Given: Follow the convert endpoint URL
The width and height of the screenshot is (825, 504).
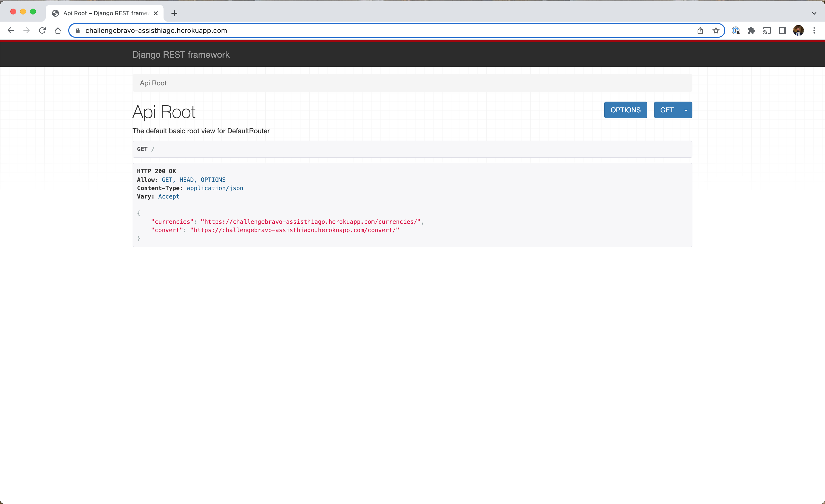Looking at the screenshot, I should (x=295, y=230).
